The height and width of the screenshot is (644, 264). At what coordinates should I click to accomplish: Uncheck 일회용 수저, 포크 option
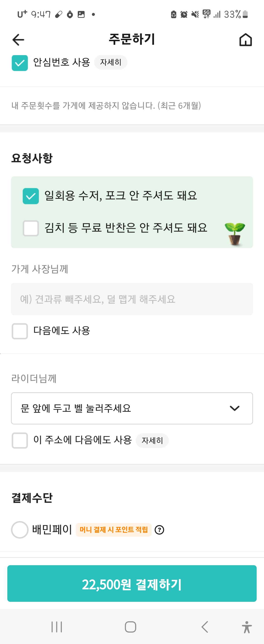(x=31, y=196)
